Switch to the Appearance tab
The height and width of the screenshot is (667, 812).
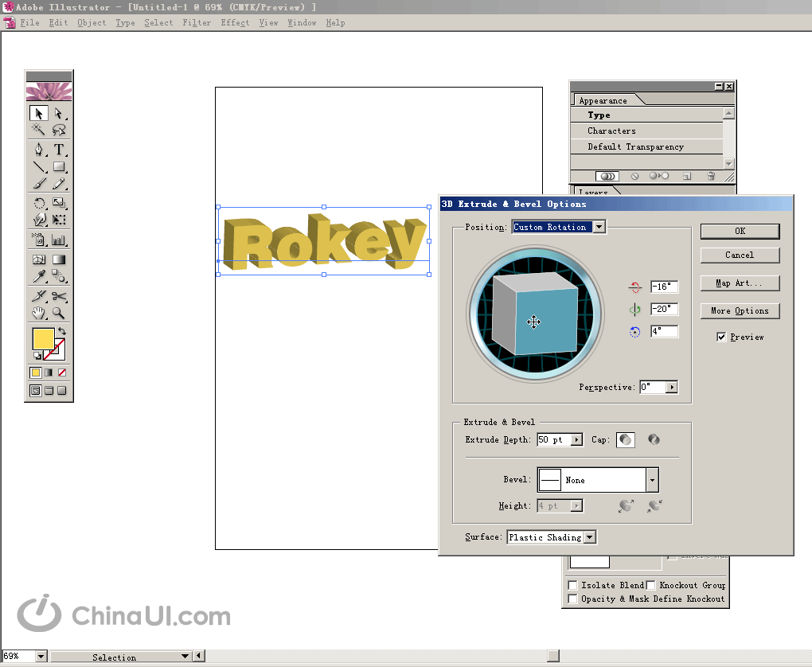[603, 100]
